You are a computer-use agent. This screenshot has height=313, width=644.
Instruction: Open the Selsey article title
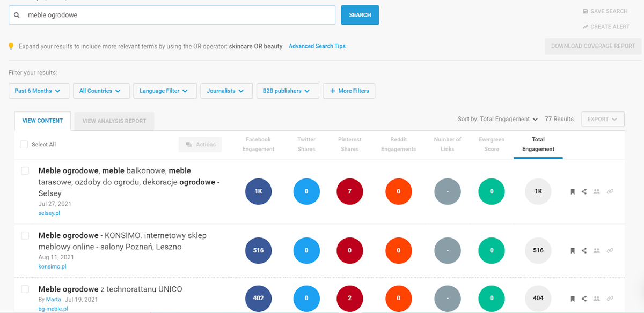[x=130, y=182]
